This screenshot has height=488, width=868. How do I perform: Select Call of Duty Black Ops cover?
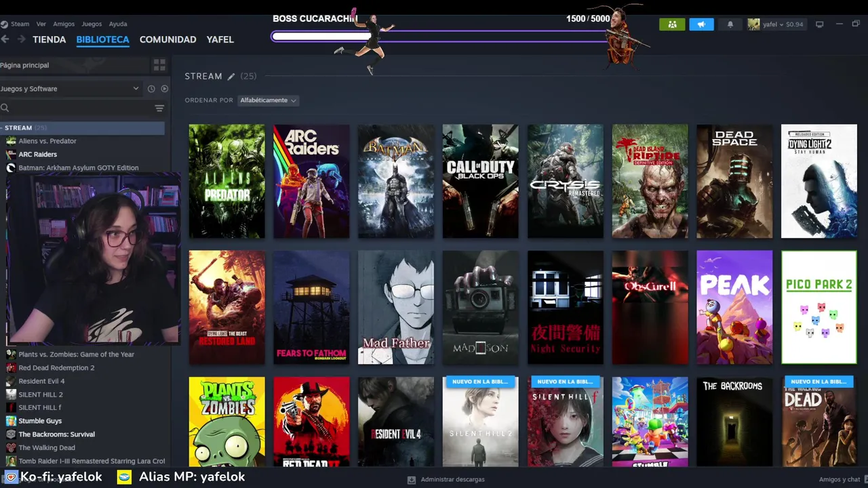click(x=480, y=181)
